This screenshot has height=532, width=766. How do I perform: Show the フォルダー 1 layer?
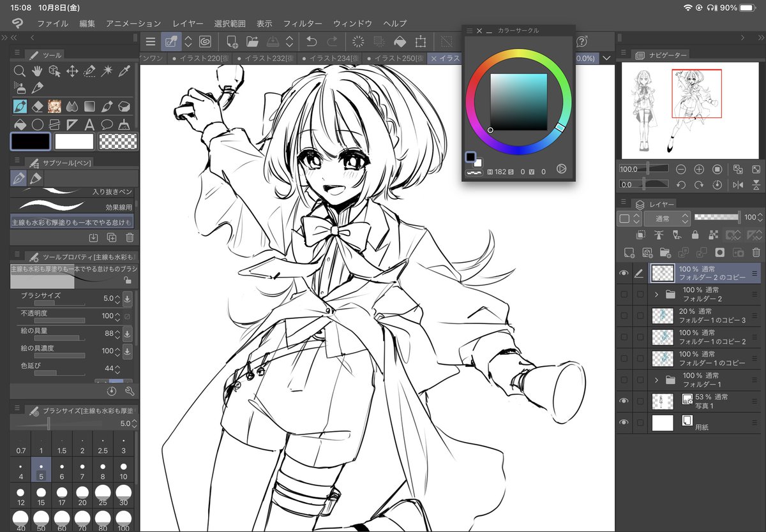point(624,380)
